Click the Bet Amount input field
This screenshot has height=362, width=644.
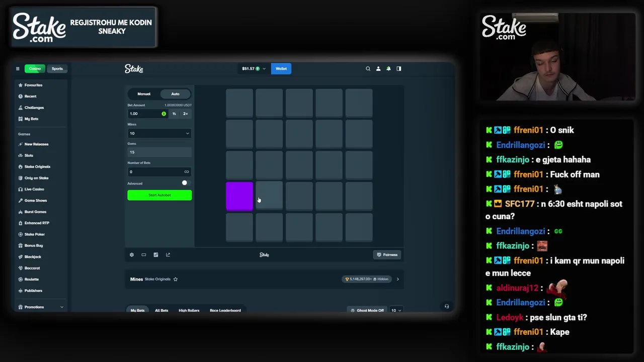(x=147, y=114)
